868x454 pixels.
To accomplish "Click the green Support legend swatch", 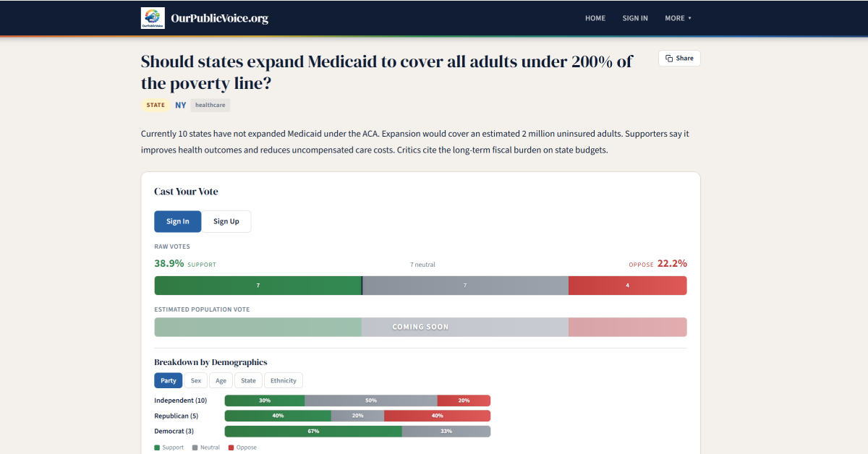I will [158, 447].
